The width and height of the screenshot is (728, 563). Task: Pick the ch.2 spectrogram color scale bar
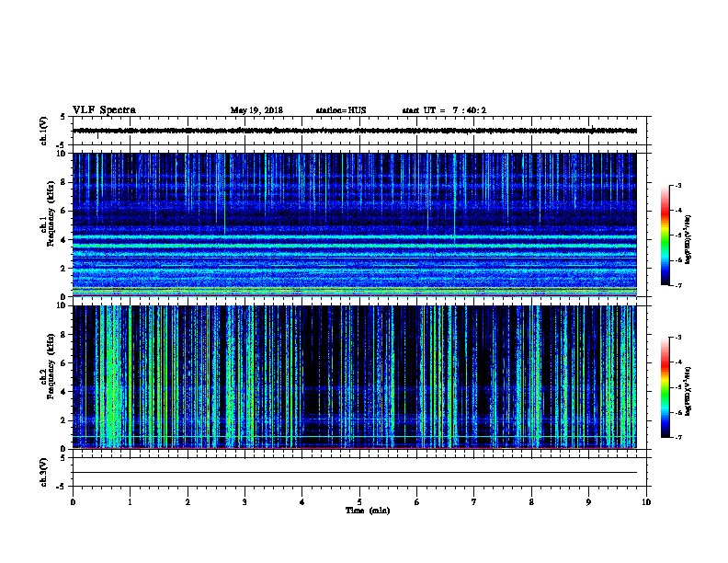point(665,387)
